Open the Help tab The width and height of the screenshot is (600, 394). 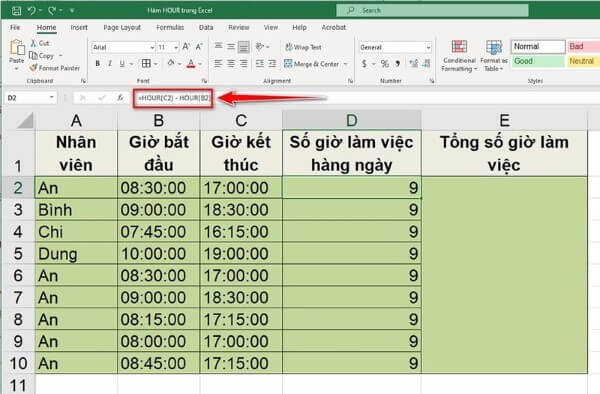299,28
